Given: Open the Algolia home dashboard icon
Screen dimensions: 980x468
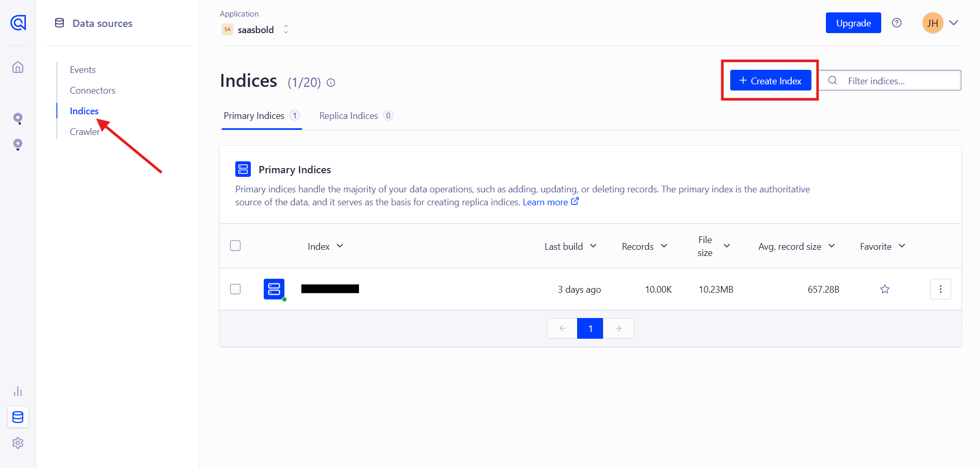Looking at the screenshot, I should tap(18, 67).
